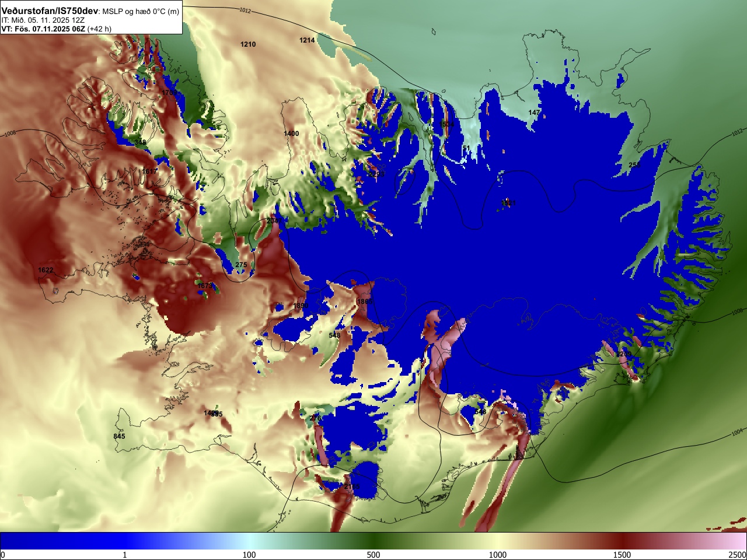Click the 'VT: Fös. 07.11.2025 06Z' valid time
Viewport: 747px width, 560px height.
[43, 29]
